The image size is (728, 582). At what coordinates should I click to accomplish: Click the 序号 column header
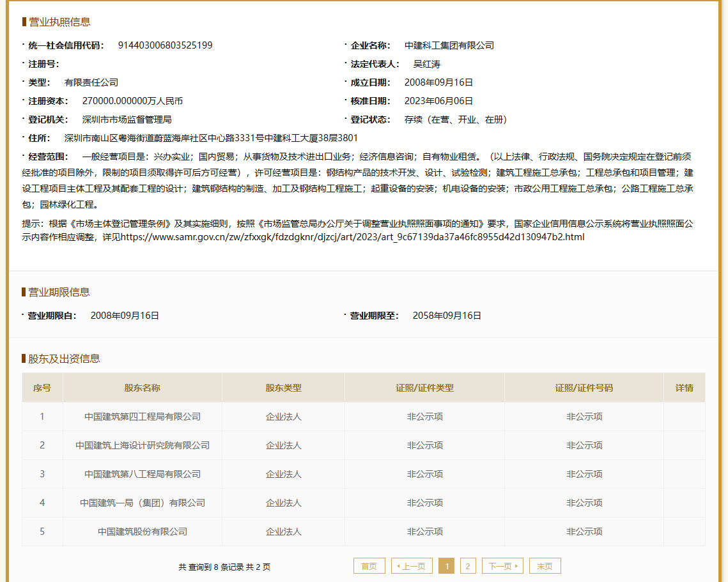click(x=42, y=388)
